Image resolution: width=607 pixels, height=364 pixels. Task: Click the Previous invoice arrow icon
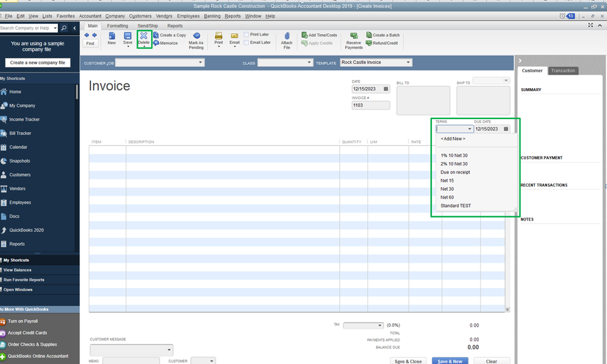click(x=87, y=35)
